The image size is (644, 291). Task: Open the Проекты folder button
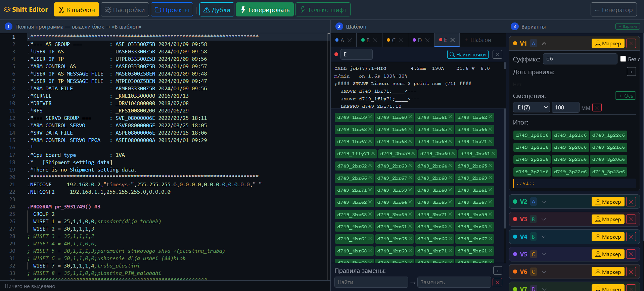click(172, 10)
